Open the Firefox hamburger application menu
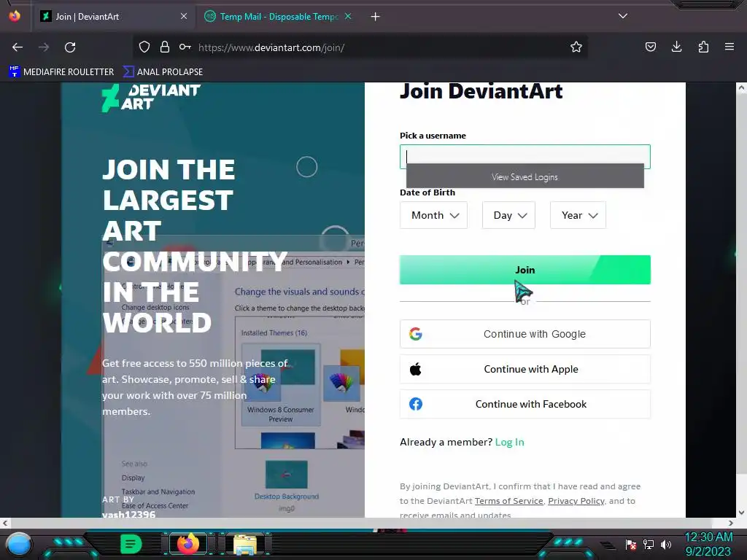This screenshot has height=560, width=747. click(x=729, y=47)
